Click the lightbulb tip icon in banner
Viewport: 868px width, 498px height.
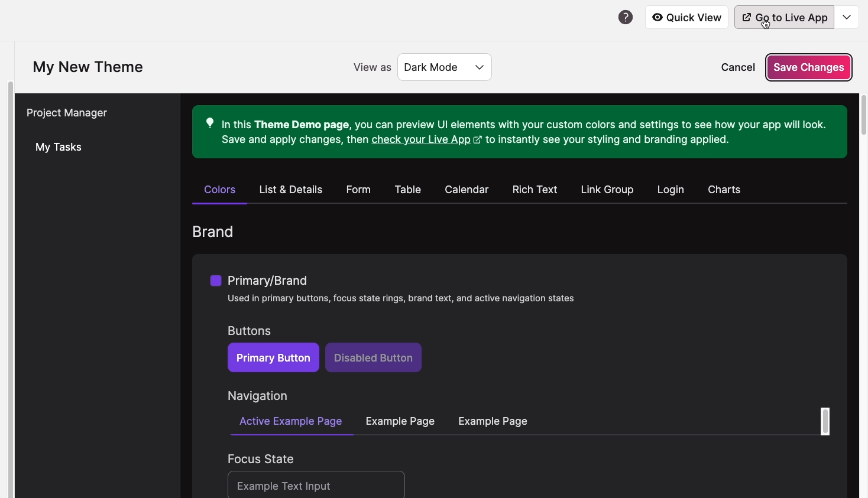210,123
